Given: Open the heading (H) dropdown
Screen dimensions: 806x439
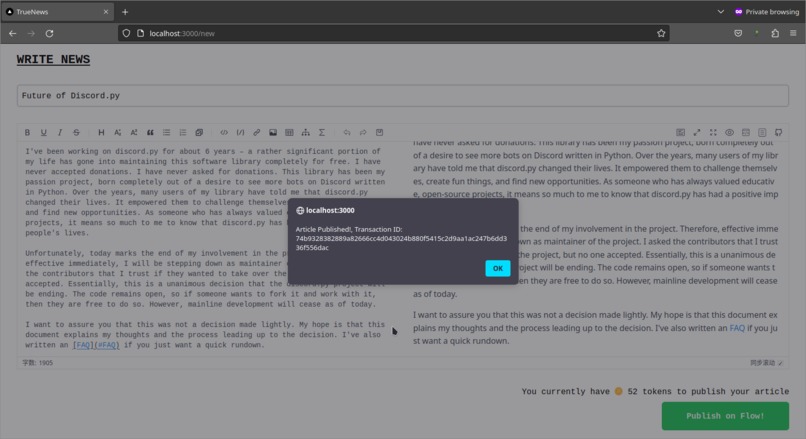Looking at the screenshot, I should point(101,133).
